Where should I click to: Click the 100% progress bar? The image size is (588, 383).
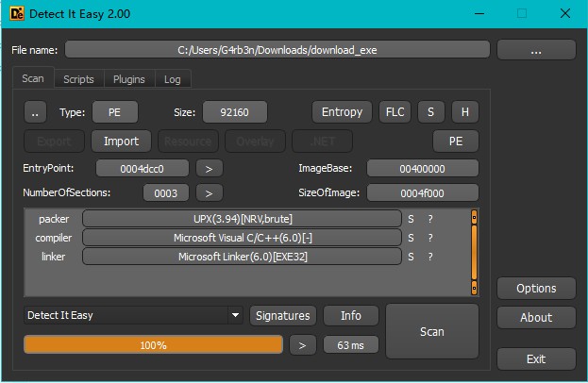154,344
